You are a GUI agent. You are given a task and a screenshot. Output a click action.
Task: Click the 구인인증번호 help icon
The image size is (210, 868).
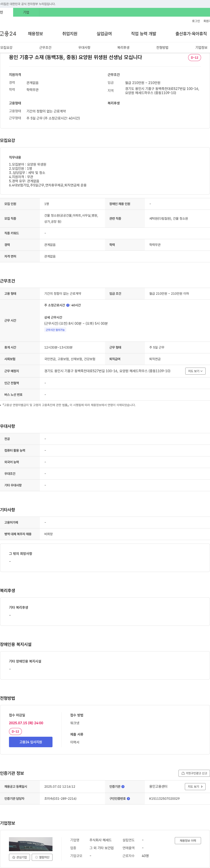coord(128,799)
